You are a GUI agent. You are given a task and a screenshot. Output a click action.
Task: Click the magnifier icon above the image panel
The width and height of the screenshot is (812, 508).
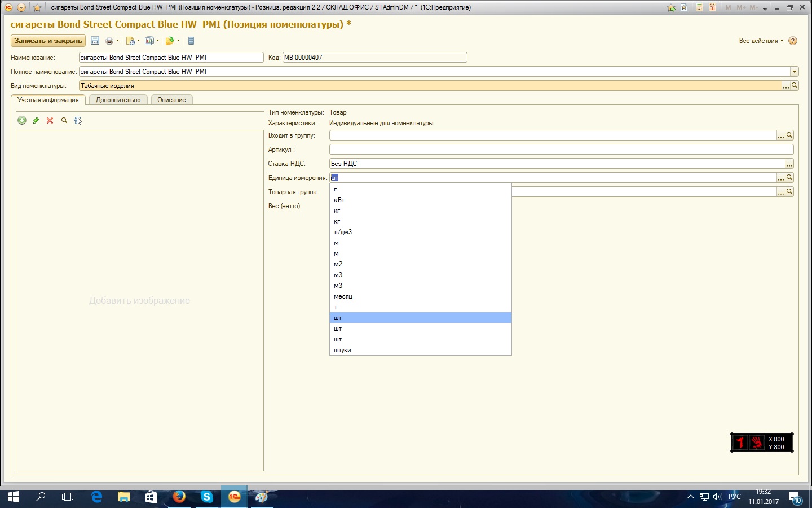tap(64, 120)
